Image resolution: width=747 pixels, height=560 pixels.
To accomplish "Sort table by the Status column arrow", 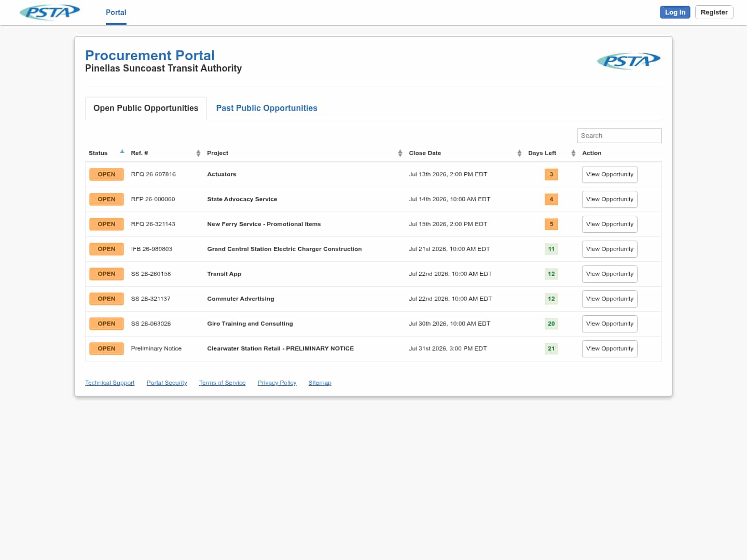I will click(x=122, y=152).
